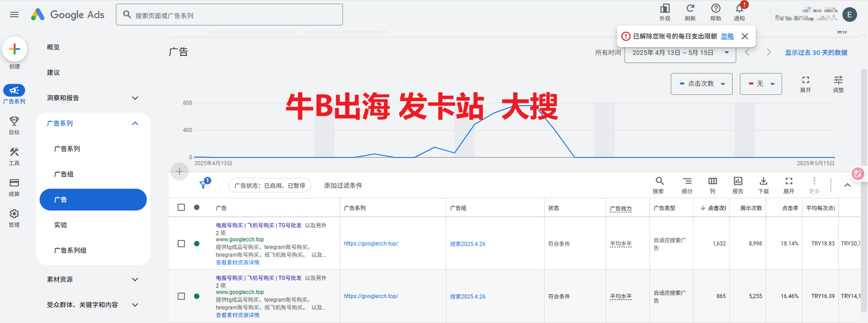Toggle status dot of ad with 1,632 clicks
868x323 pixels.
click(196, 244)
